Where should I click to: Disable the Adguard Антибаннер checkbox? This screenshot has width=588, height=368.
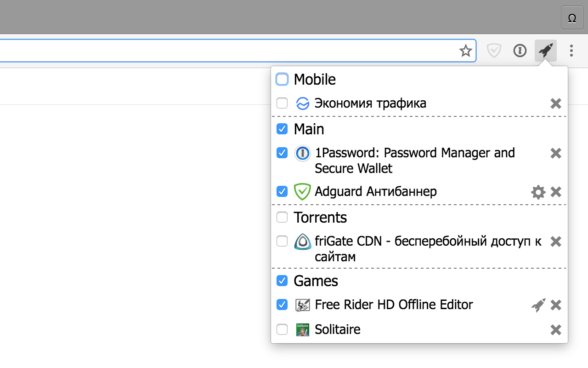(282, 191)
